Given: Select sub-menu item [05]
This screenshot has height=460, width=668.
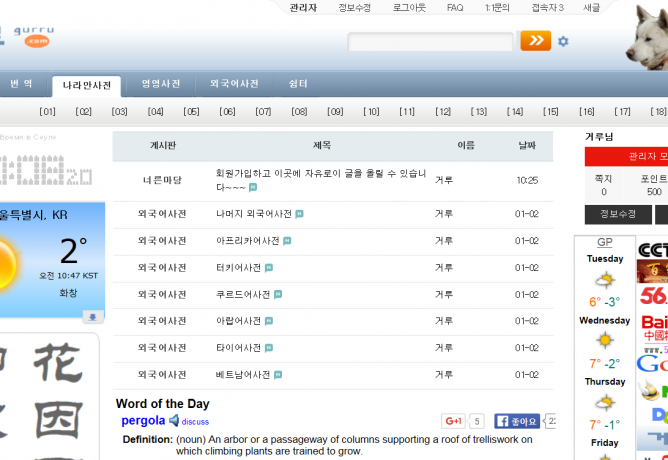Looking at the screenshot, I should [x=191, y=112].
